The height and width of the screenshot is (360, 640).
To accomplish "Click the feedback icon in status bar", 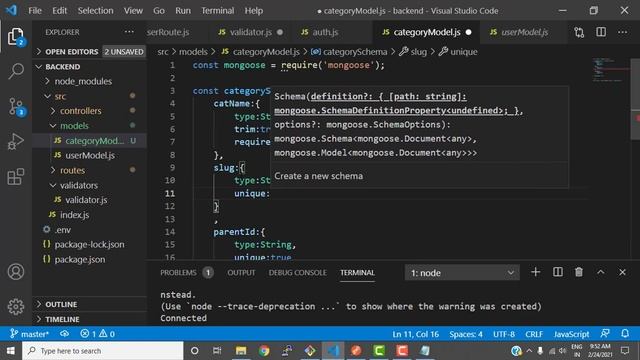I will coord(605,334).
